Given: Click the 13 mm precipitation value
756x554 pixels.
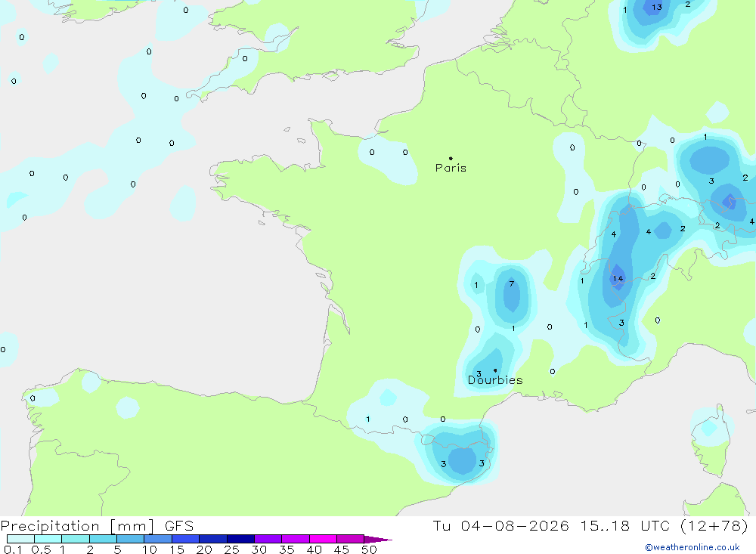Looking at the screenshot, I should point(657,8).
